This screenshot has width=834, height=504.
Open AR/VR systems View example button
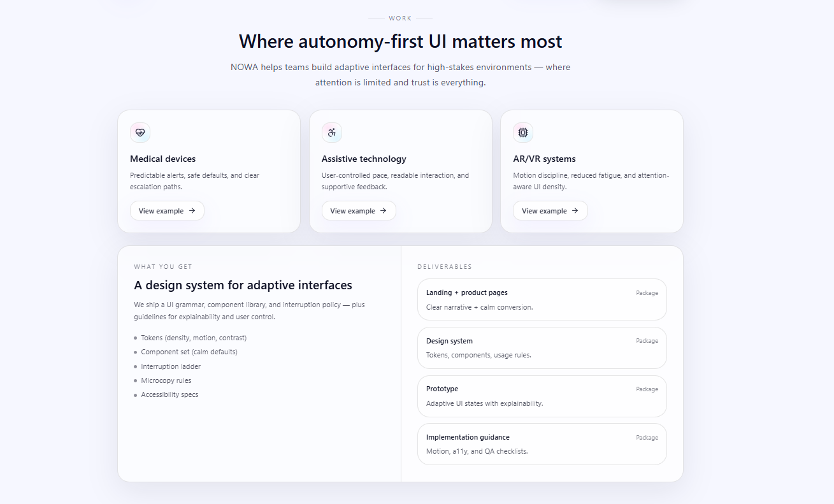(x=550, y=211)
